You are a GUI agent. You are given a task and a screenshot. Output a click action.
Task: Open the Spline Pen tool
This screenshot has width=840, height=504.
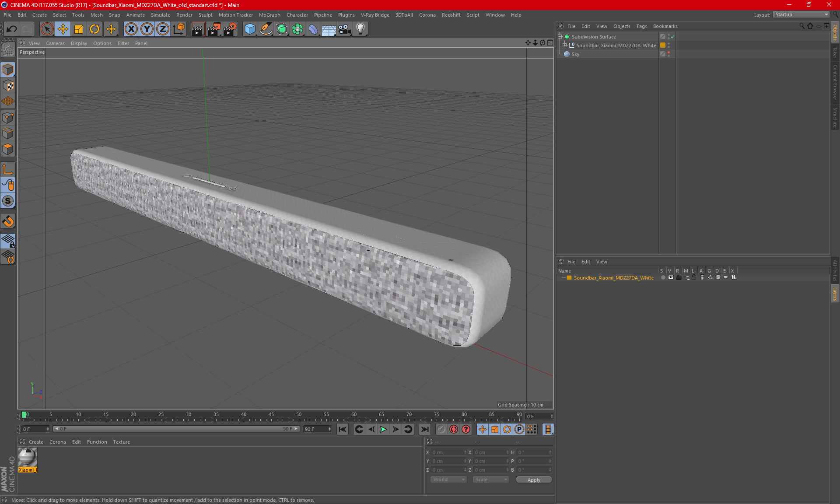266,29
